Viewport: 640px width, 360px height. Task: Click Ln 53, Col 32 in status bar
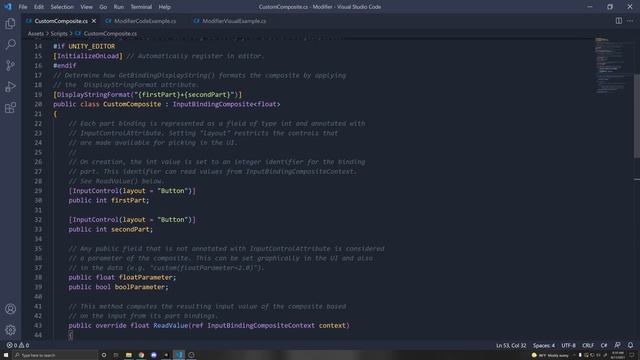511,345
